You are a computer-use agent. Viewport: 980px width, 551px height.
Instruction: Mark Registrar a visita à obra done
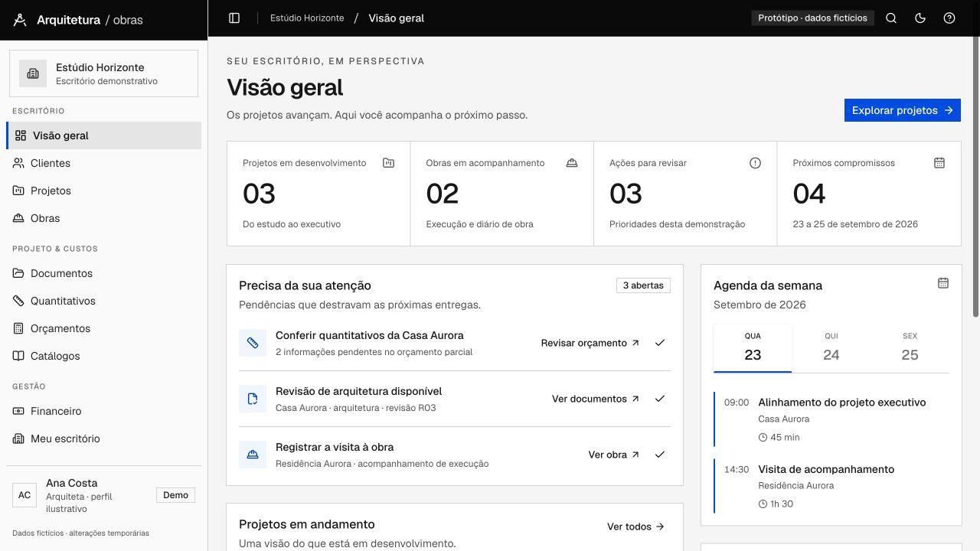pos(660,455)
